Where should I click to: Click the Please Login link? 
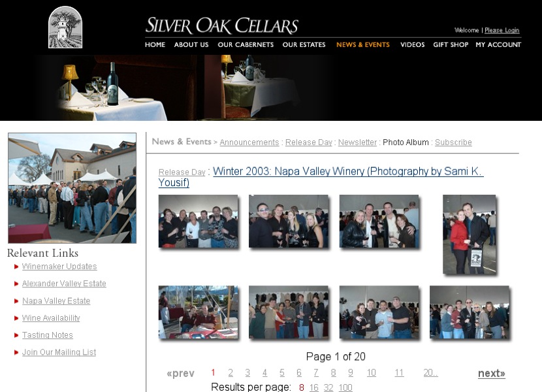click(502, 31)
